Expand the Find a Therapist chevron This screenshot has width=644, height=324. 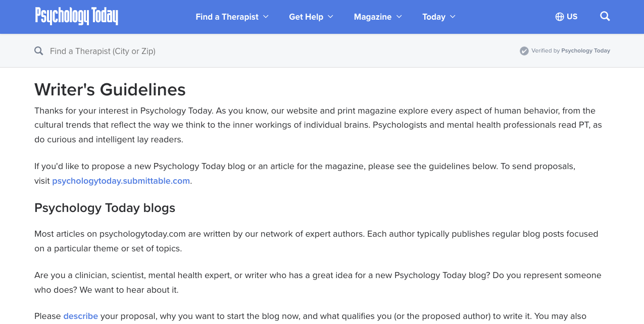[266, 17]
